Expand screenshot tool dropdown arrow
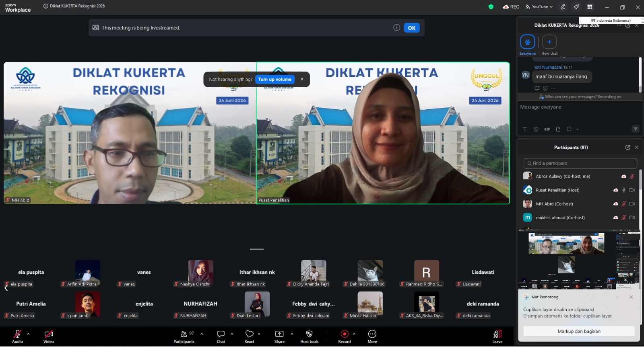The image size is (644, 347). pos(577,129)
